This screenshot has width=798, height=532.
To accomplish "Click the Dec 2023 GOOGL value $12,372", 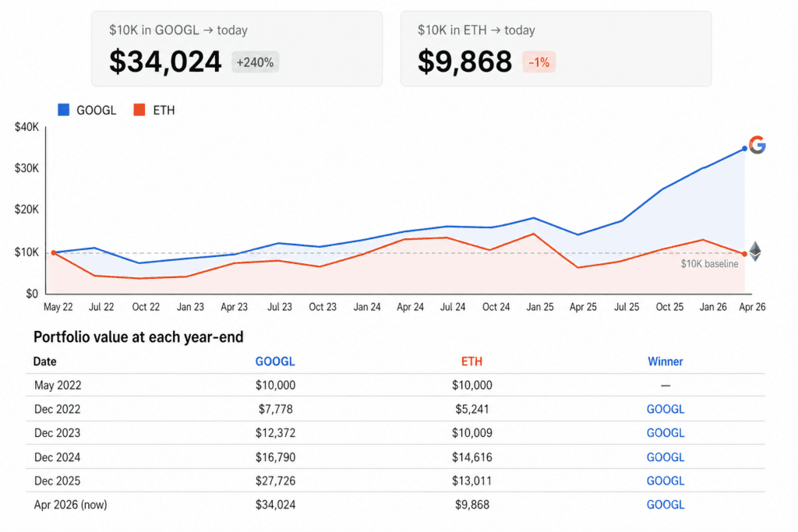I will tap(275, 433).
